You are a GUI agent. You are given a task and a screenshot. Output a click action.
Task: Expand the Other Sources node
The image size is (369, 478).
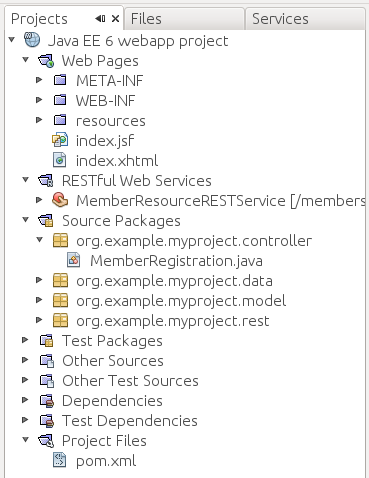coord(25,360)
